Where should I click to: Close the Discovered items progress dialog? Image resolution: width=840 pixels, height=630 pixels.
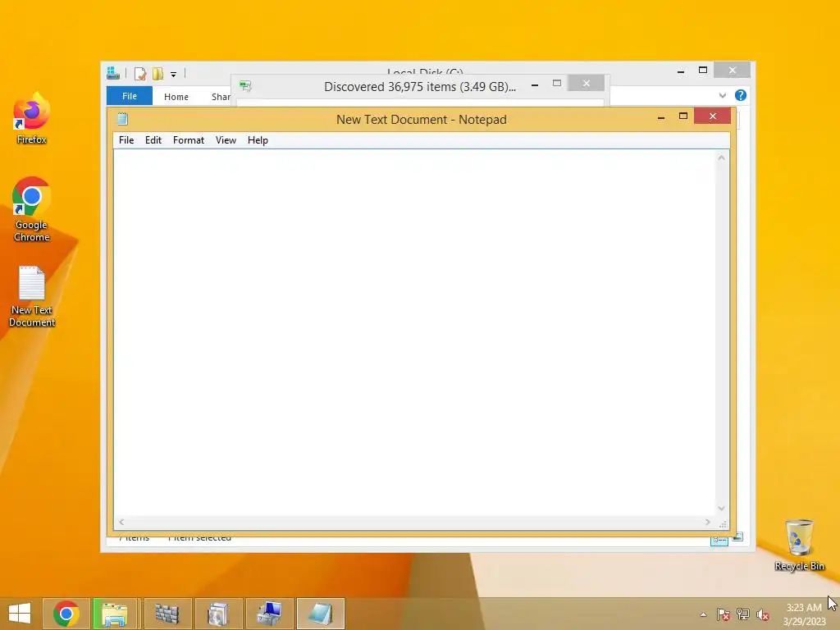(x=586, y=83)
